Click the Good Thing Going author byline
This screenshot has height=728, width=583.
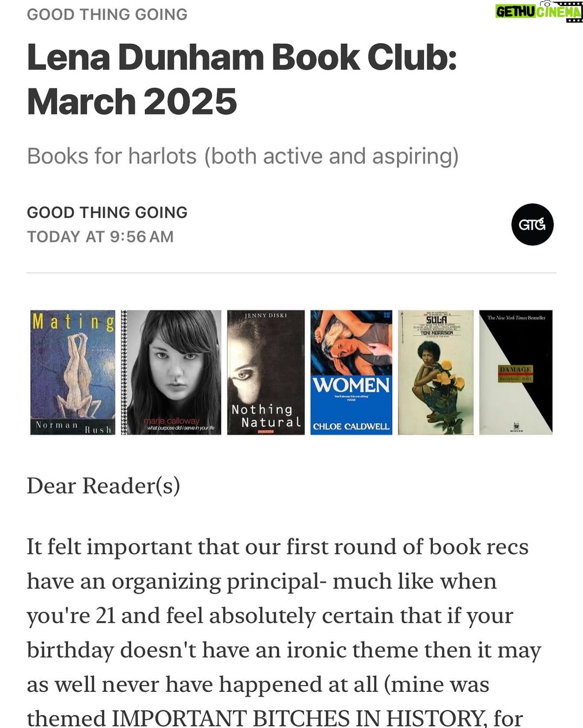(x=107, y=212)
